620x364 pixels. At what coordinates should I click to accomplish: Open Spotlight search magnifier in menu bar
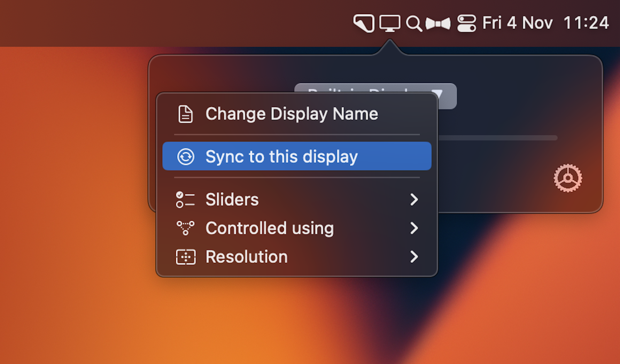coord(414,24)
